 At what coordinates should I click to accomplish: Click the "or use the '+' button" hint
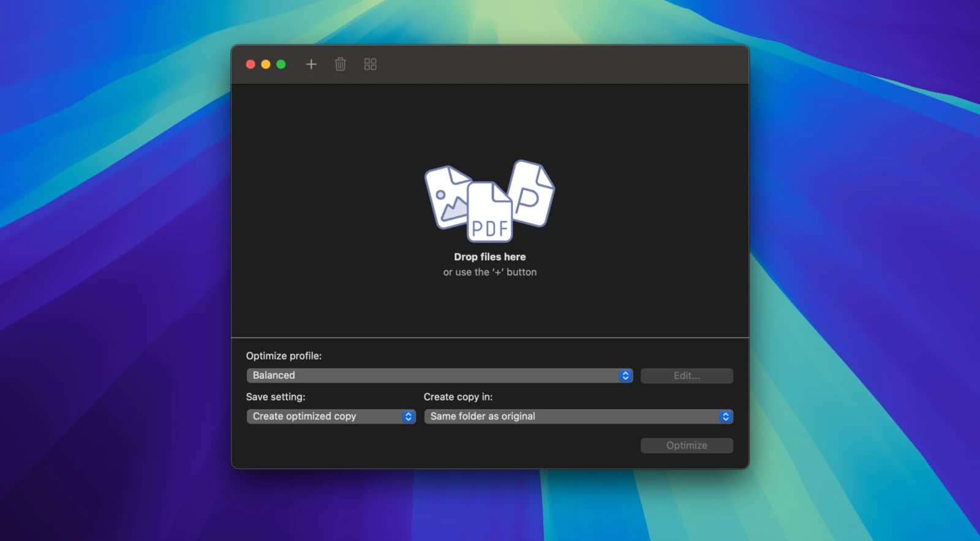pyautogui.click(x=490, y=272)
